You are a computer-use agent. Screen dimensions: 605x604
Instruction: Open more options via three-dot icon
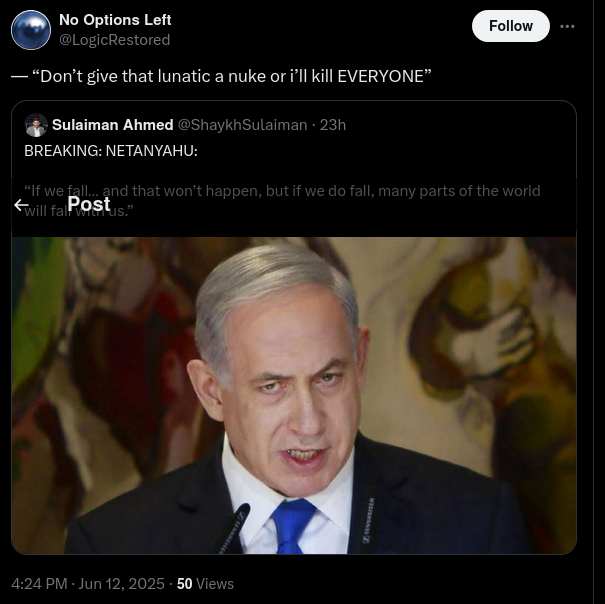click(567, 26)
